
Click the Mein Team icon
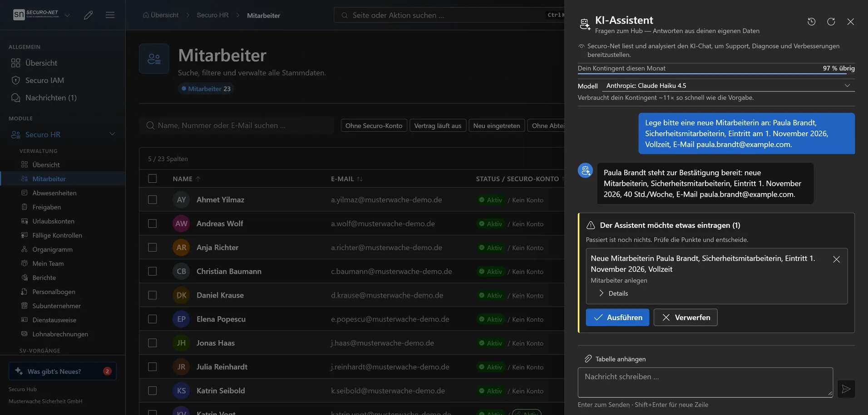click(x=25, y=263)
